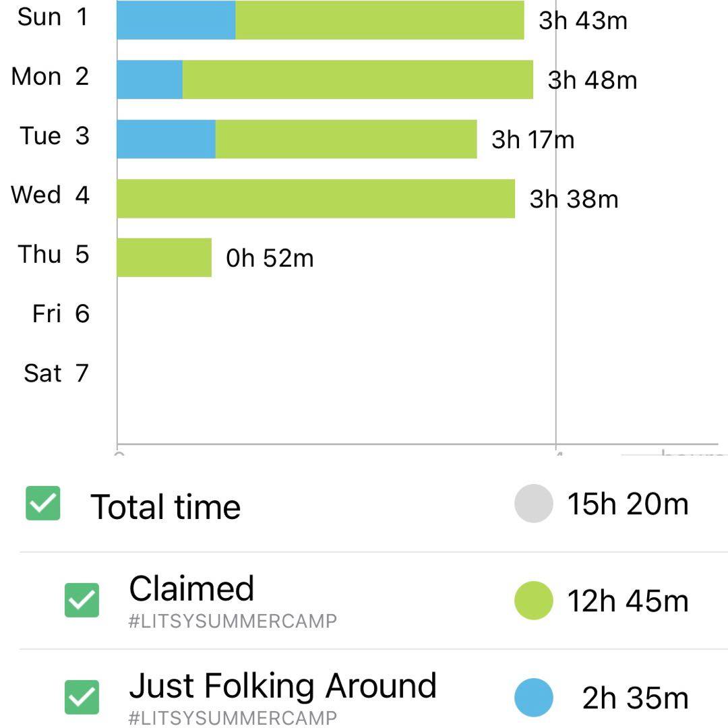This screenshot has height=728, width=728.
Task: Select the blue segment of Sunday's bar
Action: tap(177, 20)
